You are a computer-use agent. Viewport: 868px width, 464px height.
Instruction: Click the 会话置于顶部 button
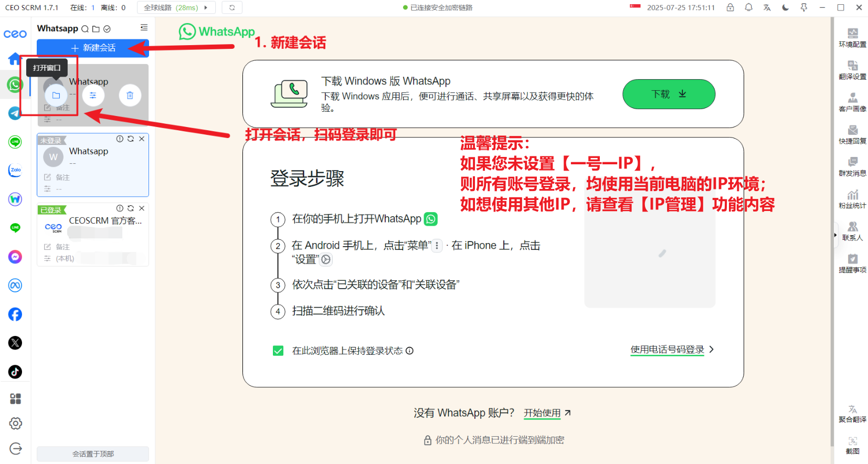click(x=93, y=454)
